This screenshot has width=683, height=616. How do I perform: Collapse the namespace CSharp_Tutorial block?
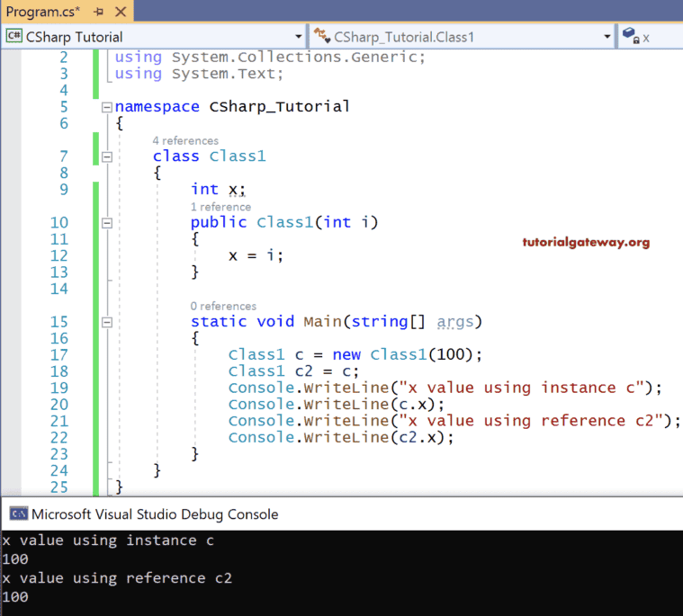tap(107, 107)
